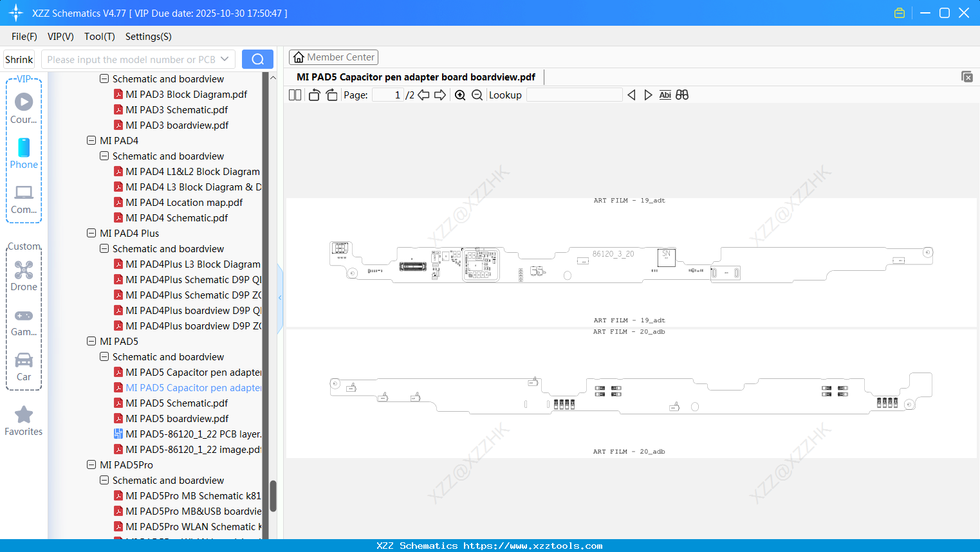Collapse the left panel splitter handle
Image resolution: width=980 pixels, height=552 pixels.
(280, 298)
